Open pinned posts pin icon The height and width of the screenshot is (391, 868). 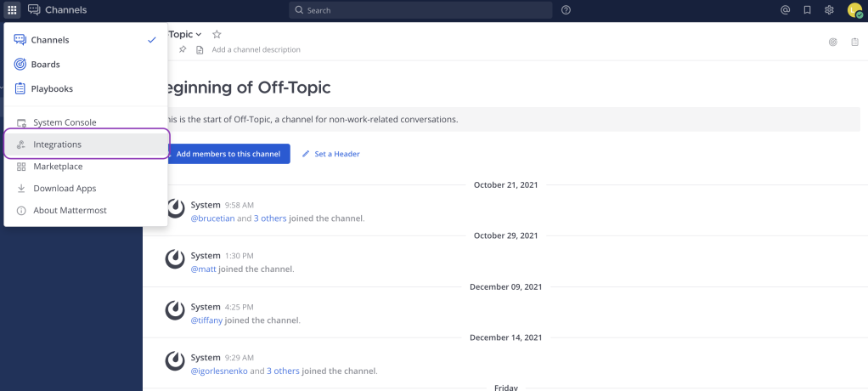coord(183,50)
